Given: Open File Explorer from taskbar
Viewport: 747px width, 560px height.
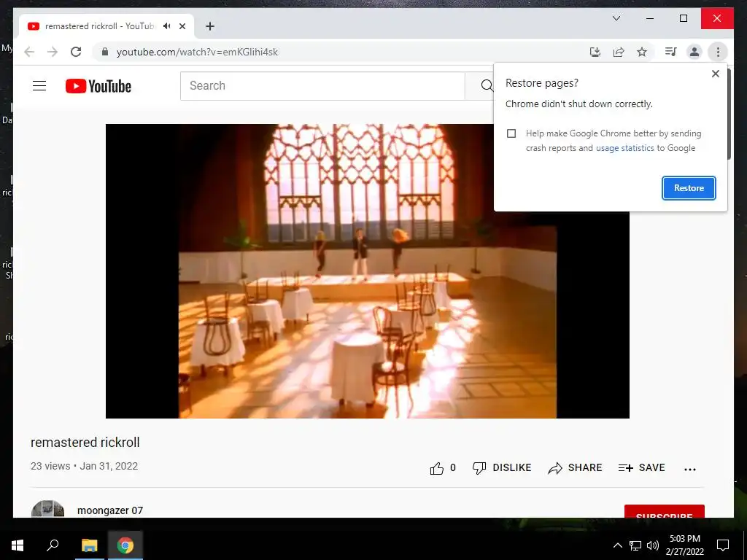Looking at the screenshot, I should pos(89,545).
